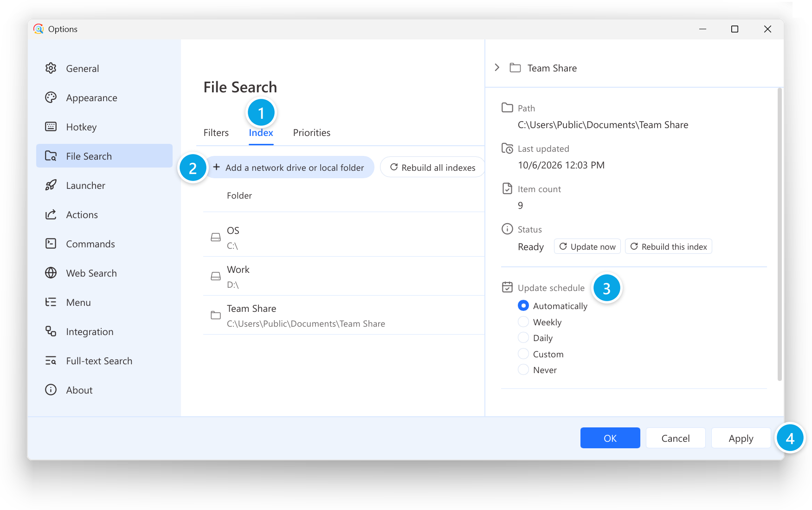Screen dimensions: 812x510
Task: Click the Team Share folder icon in list
Action: tap(216, 315)
